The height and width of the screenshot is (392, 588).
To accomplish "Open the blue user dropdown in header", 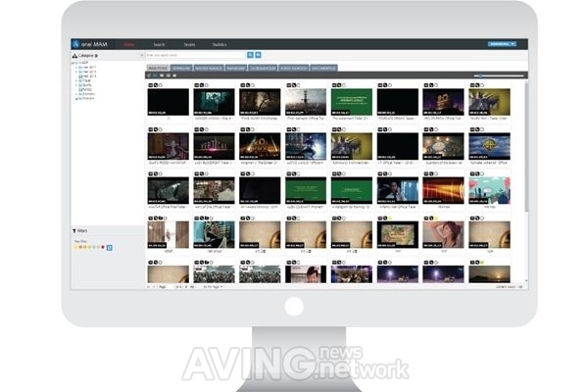I will pyautogui.click(x=502, y=44).
